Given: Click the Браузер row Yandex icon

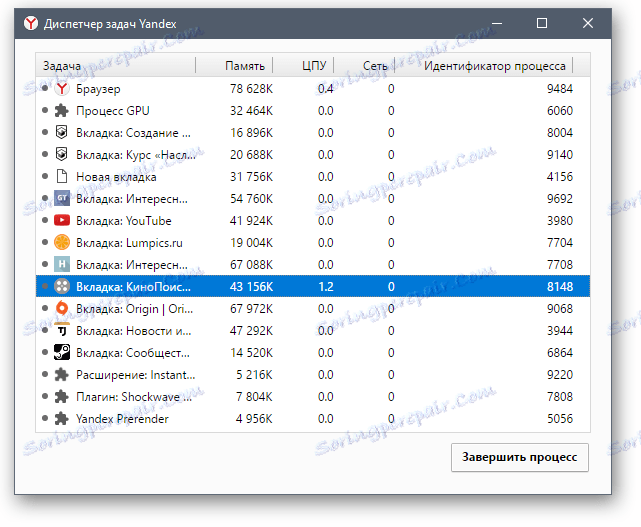Looking at the screenshot, I should coord(62,89).
